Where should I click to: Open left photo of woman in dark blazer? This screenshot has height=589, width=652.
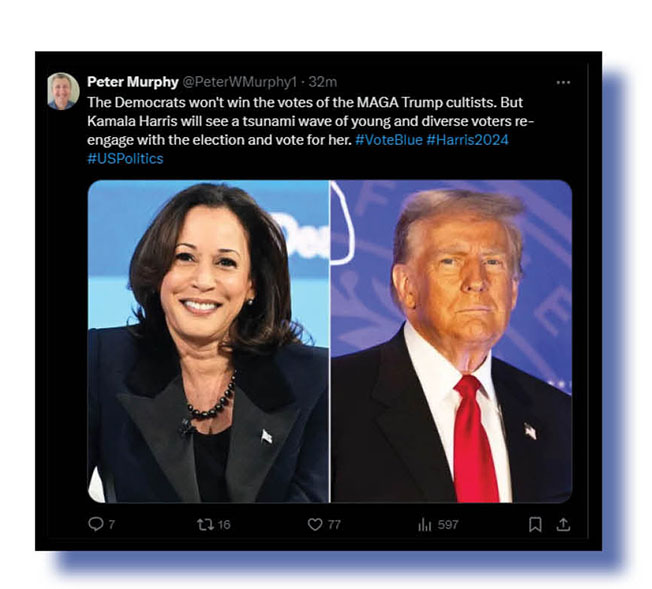click(208, 341)
